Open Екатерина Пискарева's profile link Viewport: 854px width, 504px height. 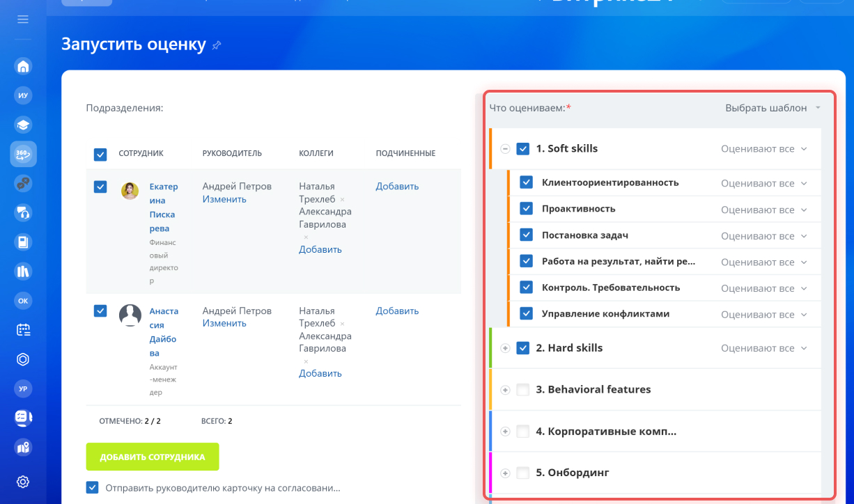click(164, 207)
